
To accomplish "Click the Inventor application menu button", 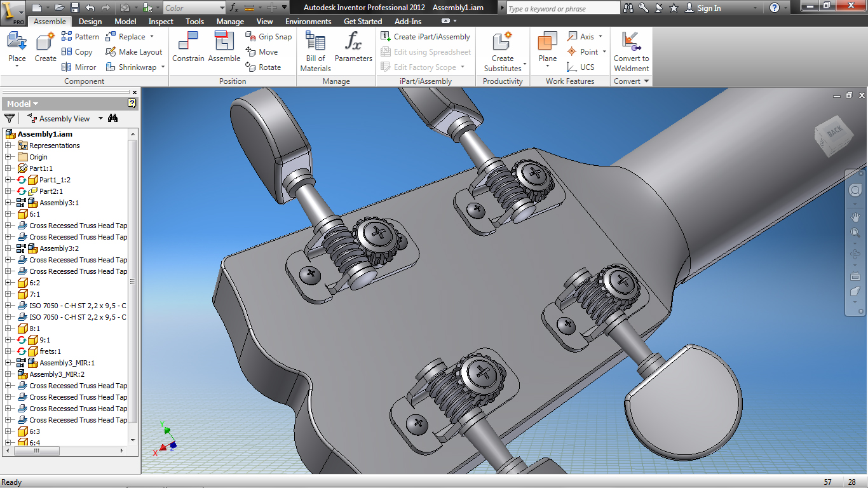I will pyautogui.click(x=13, y=13).
